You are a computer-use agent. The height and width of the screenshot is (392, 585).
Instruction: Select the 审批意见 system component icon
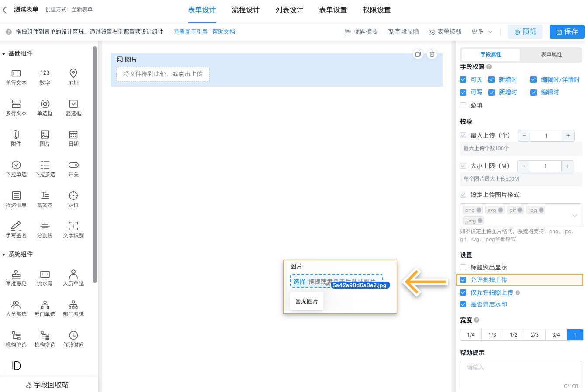pyautogui.click(x=16, y=275)
